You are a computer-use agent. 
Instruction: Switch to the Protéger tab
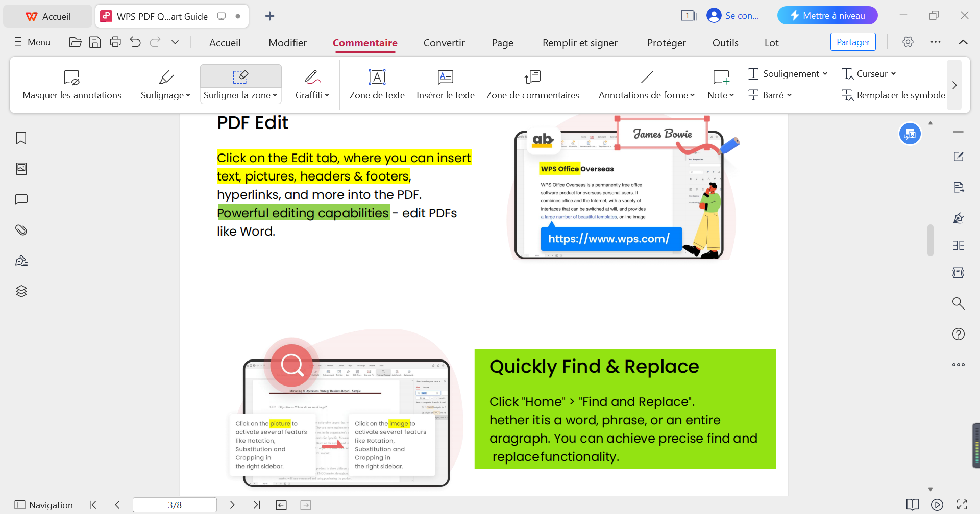pos(667,43)
